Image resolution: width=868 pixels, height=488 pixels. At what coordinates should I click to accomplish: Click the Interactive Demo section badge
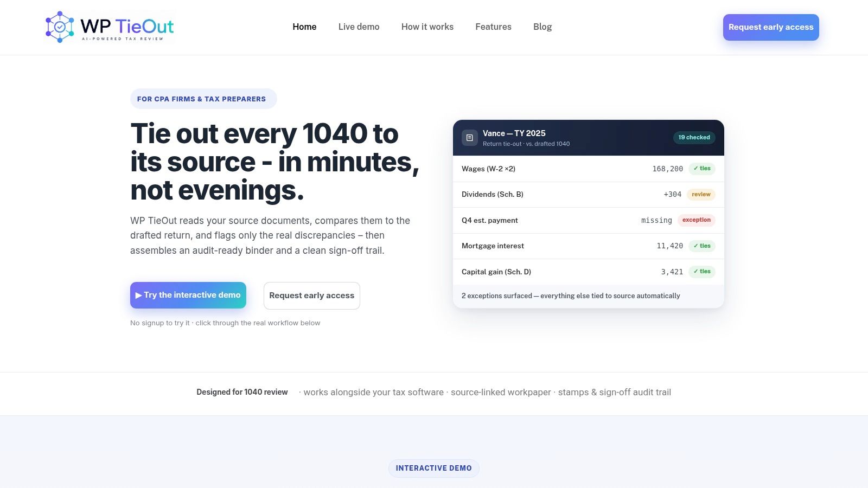(x=434, y=468)
